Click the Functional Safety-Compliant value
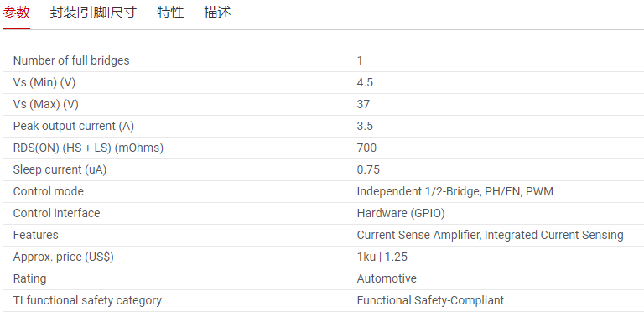 (x=430, y=300)
